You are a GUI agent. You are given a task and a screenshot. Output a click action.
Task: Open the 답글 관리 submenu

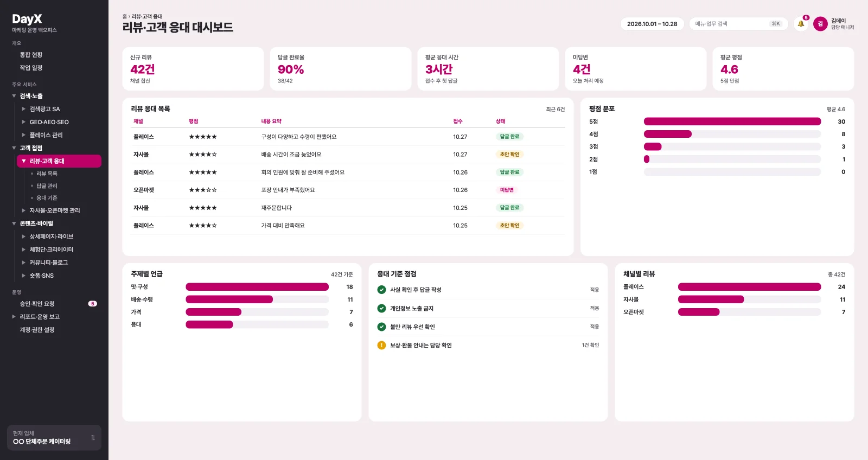click(x=47, y=186)
